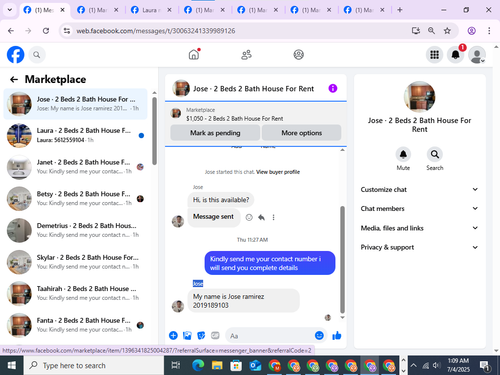The height and width of the screenshot is (375, 500).
Task: Open the Windows Start menu
Action: [x=11, y=365]
